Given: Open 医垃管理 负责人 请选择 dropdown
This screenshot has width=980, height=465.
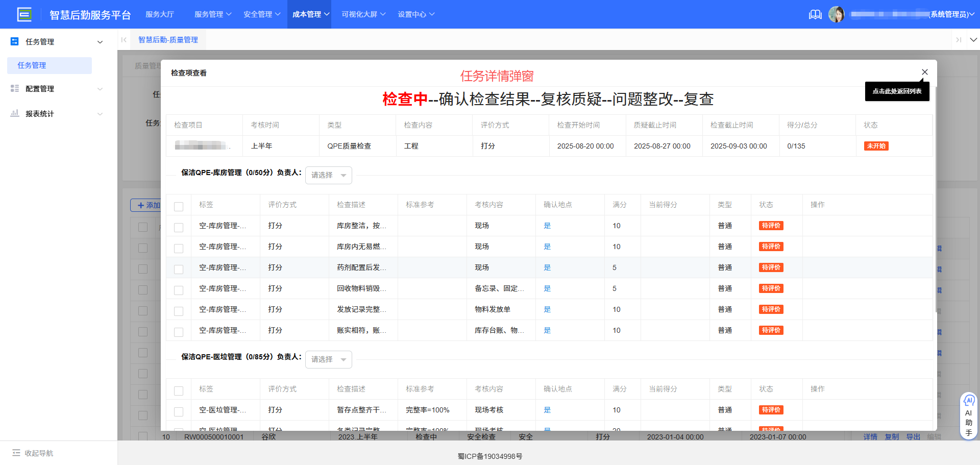Looking at the screenshot, I should pos(328,359).
